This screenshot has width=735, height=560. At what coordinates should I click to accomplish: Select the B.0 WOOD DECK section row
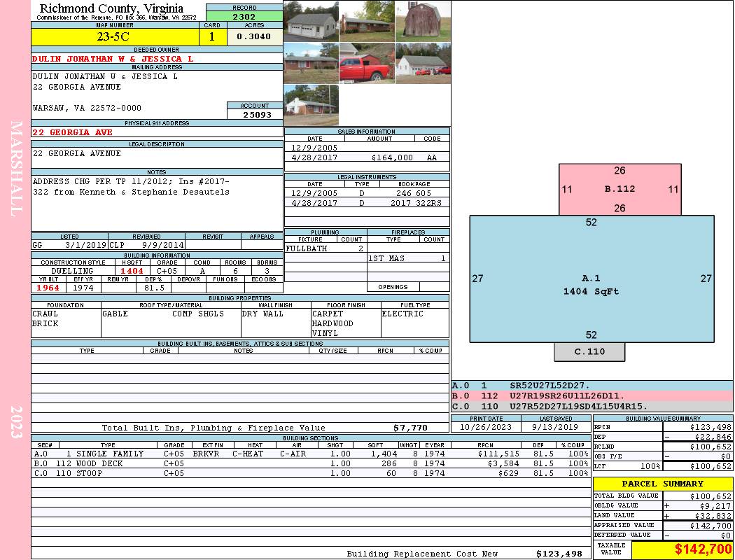[x=311, y=463]
